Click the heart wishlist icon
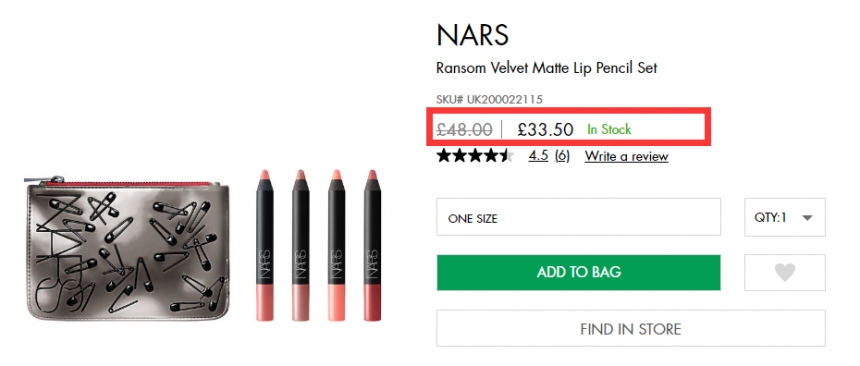 click(x=784, y=272)
